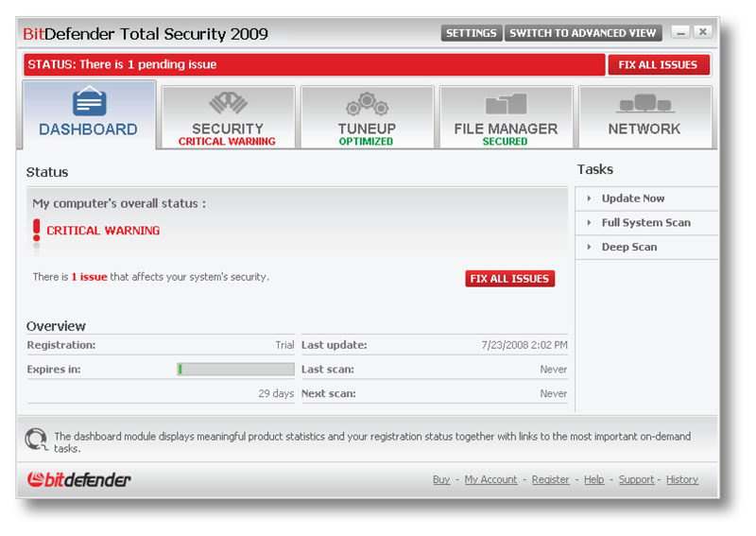Click the Trial registration value
The height and width of the screenshot is (536, 756).
pyautogui.click(x=284, y=345)
